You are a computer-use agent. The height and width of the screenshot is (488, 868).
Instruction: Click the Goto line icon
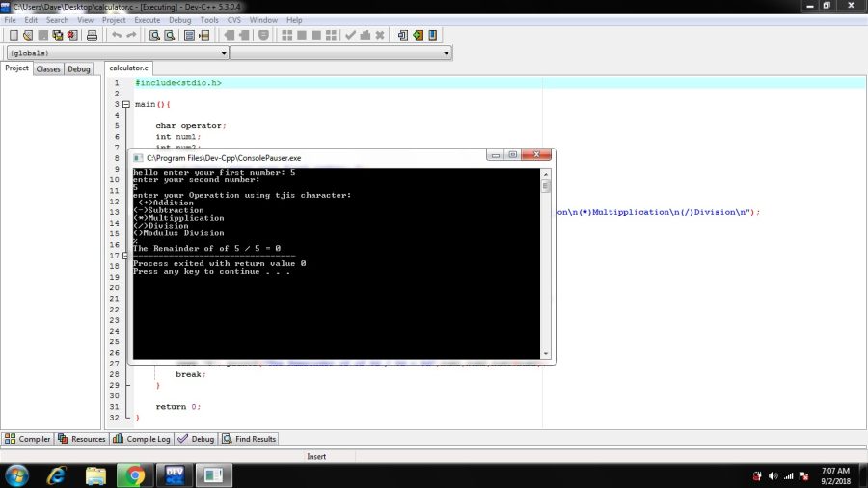coord(204,35)
